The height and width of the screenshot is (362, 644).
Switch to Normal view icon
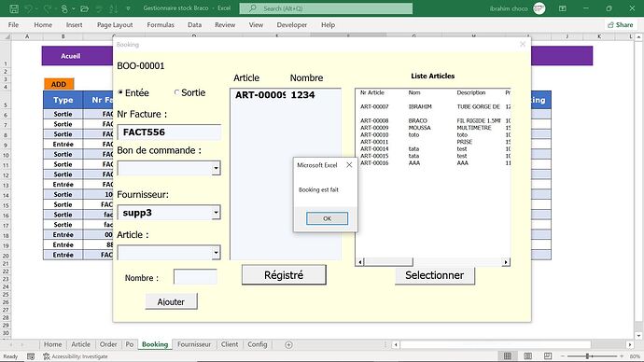click(x=508, y=355)
